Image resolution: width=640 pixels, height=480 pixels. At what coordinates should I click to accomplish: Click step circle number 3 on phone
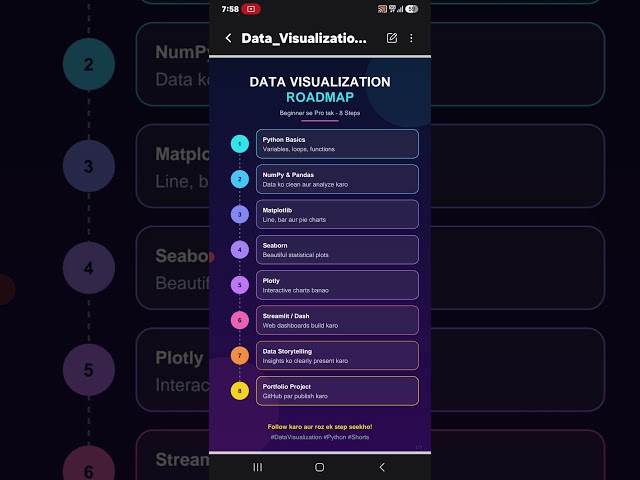pyautogui.click(x=240, y=214)
